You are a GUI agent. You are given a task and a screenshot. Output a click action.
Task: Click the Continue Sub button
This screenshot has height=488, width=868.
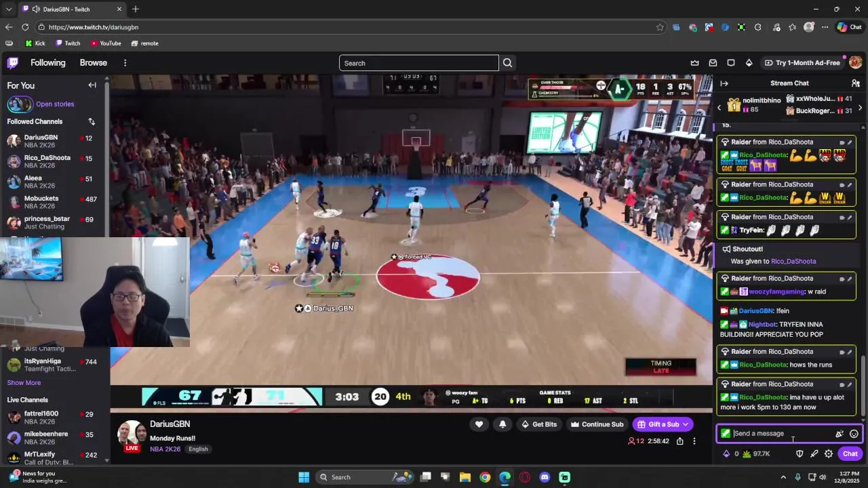pos(597,424)
